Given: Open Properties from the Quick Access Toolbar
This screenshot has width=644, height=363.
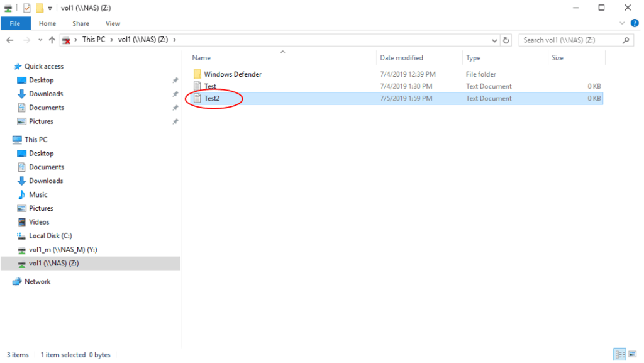Looking at the screenshot, I should pyautogui.click(x=26, y=8).
